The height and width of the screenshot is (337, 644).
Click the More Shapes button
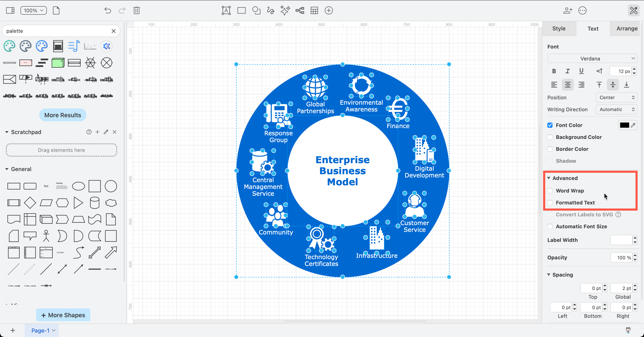[x=63, y=315]
